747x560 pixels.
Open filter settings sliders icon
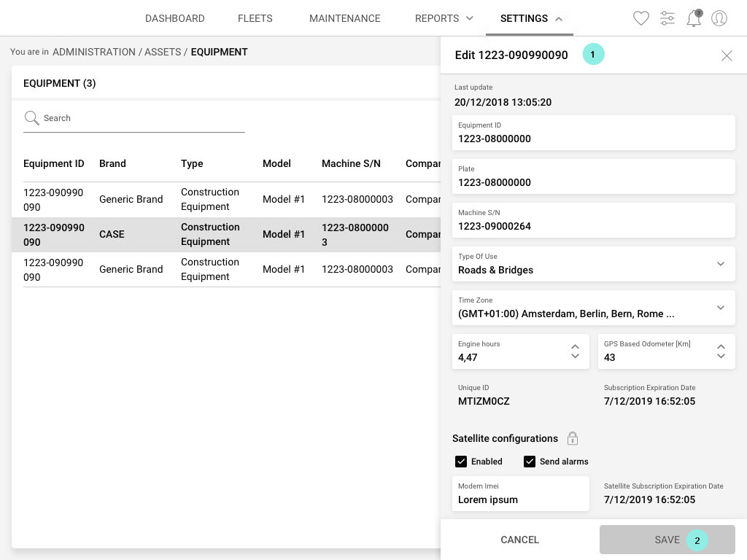(x=667, y=18)
